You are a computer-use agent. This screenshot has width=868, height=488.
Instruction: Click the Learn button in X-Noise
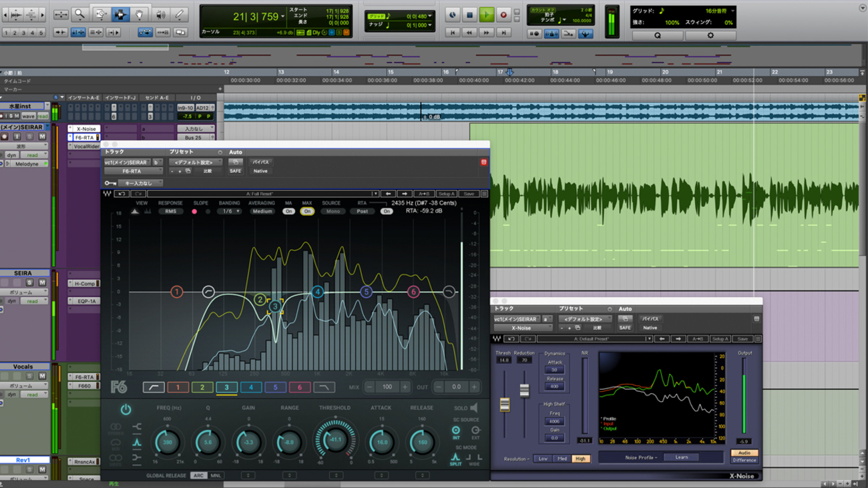(x=681, y=457)
